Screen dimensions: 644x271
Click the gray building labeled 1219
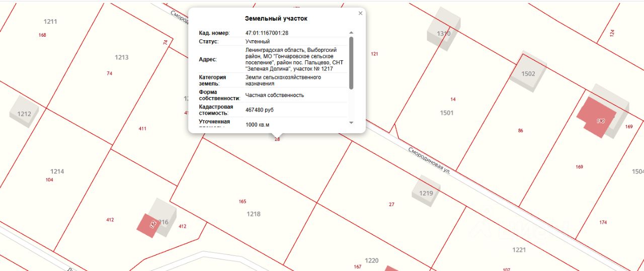pos(426,191)
